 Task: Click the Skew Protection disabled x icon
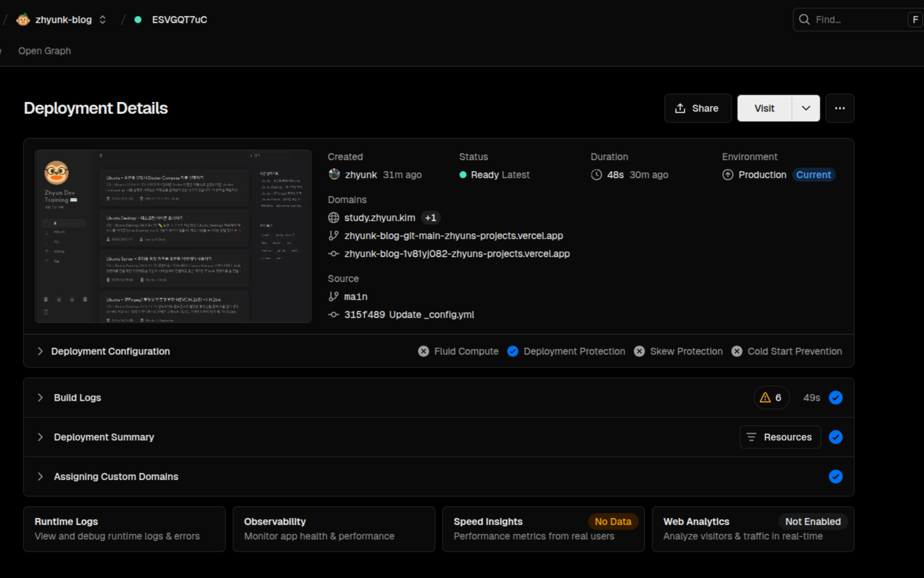[639, 351]
